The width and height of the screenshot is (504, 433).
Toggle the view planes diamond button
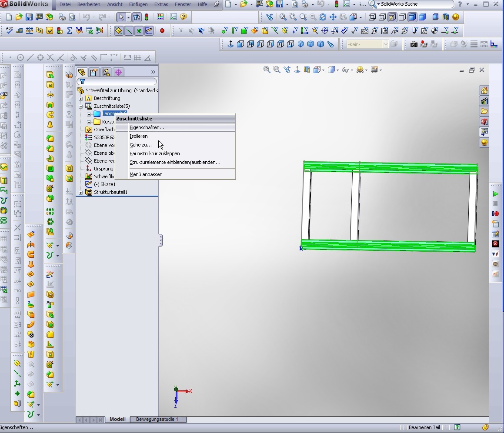pos(119,31)
